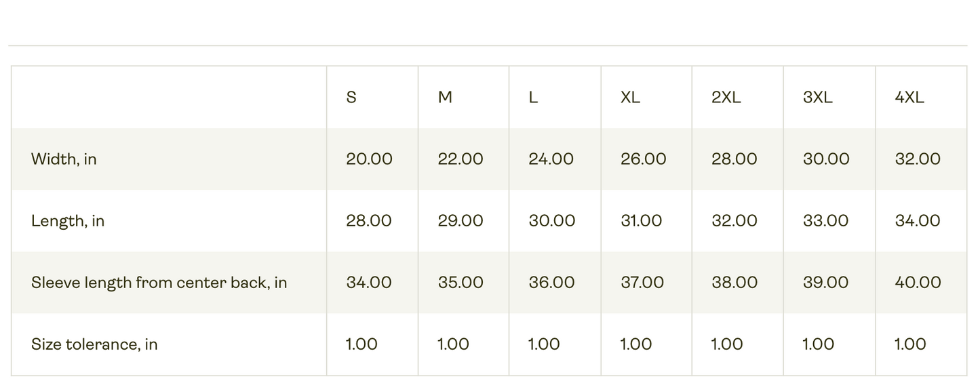Image resolution: width=980 pixels, height=387 pixels.
Task: Click the 1.00 size tolerance for S
Action: pyautogui.click(x=361, y=344)
